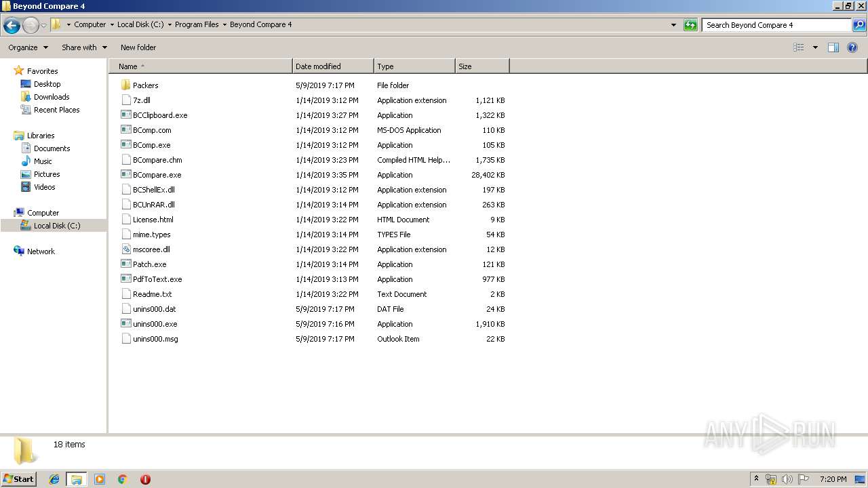Select the mime.types file icon
Viewport: 868px width, 488px height.
tap(125, 235)
